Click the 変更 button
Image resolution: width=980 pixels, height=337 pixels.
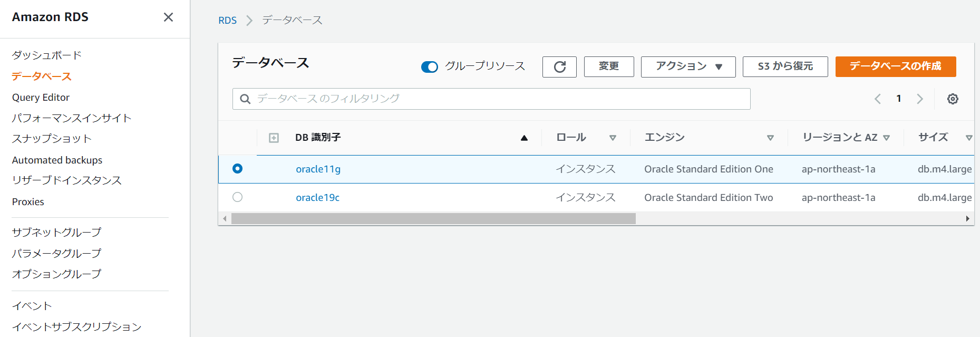[609, 67]
